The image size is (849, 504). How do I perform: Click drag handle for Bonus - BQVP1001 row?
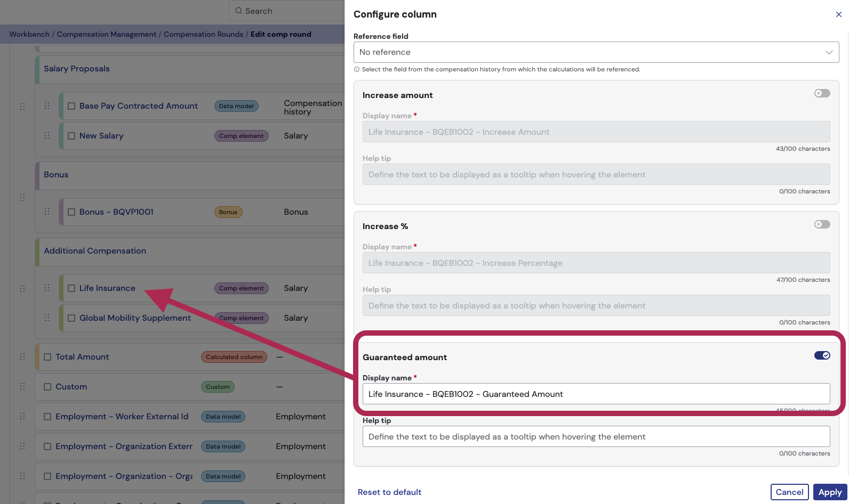[x=47, y=212]
